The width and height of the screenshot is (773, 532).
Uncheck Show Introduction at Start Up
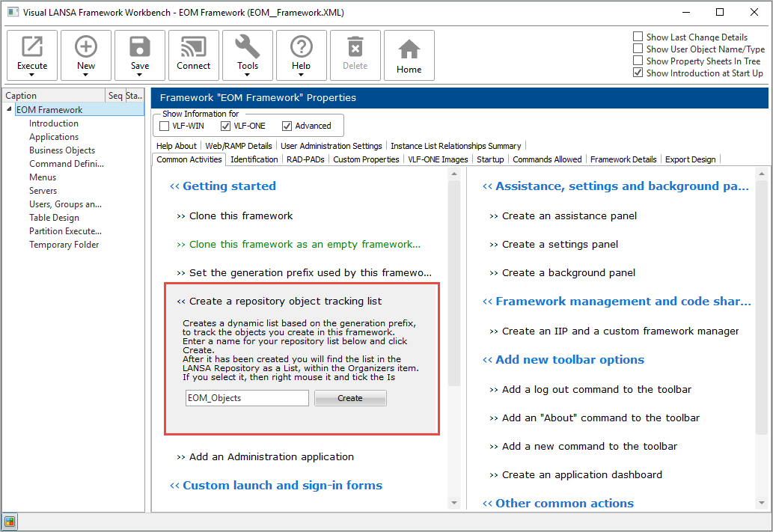tap(638, 73)
